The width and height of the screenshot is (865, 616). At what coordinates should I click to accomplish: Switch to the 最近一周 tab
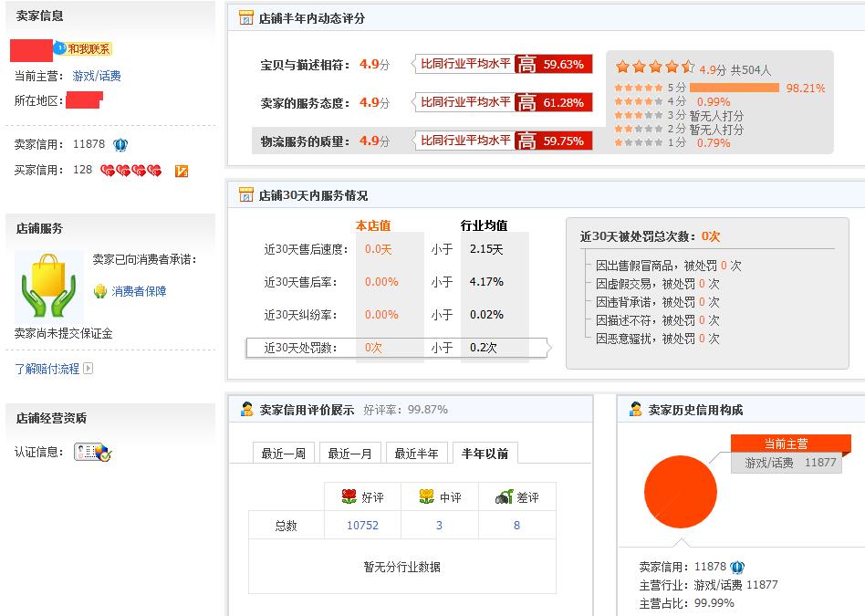click(x=283, y=452)
